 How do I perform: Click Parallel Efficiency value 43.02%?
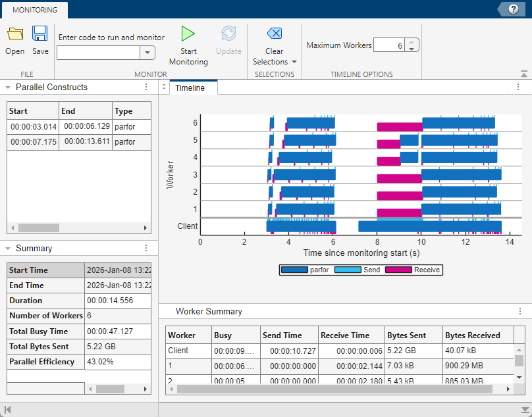pyautogui.click(x=117, y=362)
